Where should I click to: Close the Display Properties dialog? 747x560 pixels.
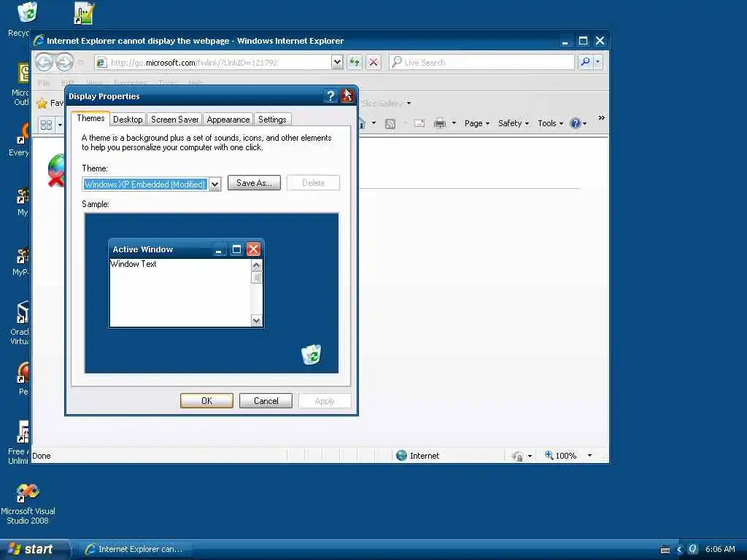click(x=347, y=96)
